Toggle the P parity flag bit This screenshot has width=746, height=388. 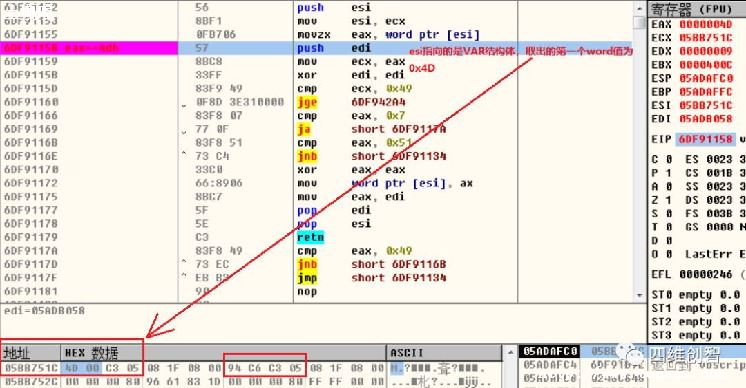[x=668, y=173]
